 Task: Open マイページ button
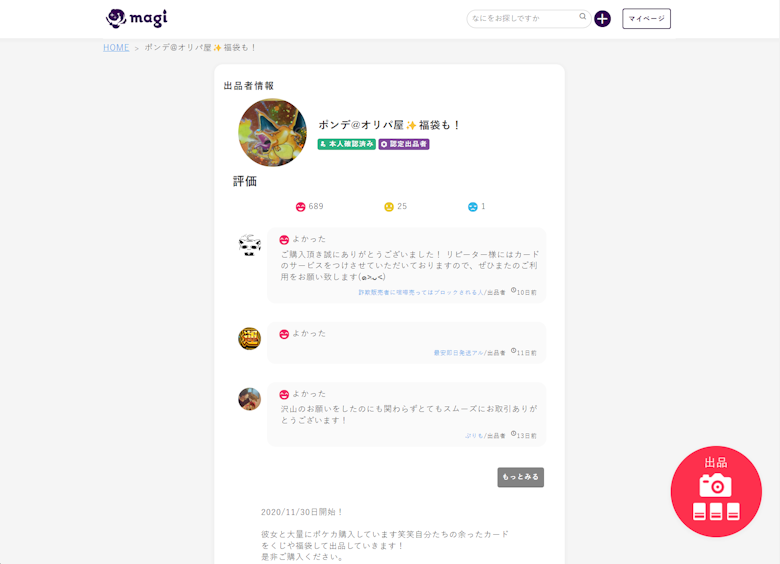point(646,19)
